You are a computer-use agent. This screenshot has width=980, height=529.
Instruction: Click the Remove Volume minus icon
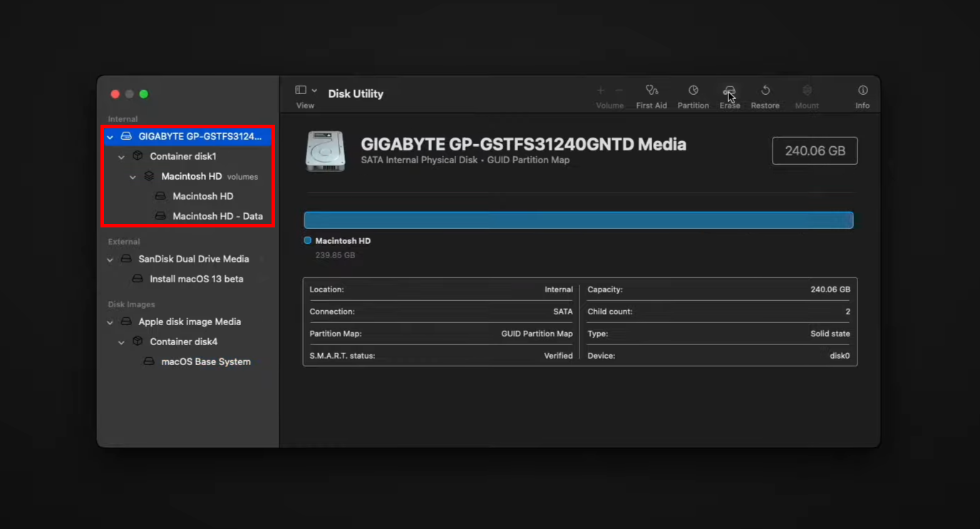tap(618, 91)
